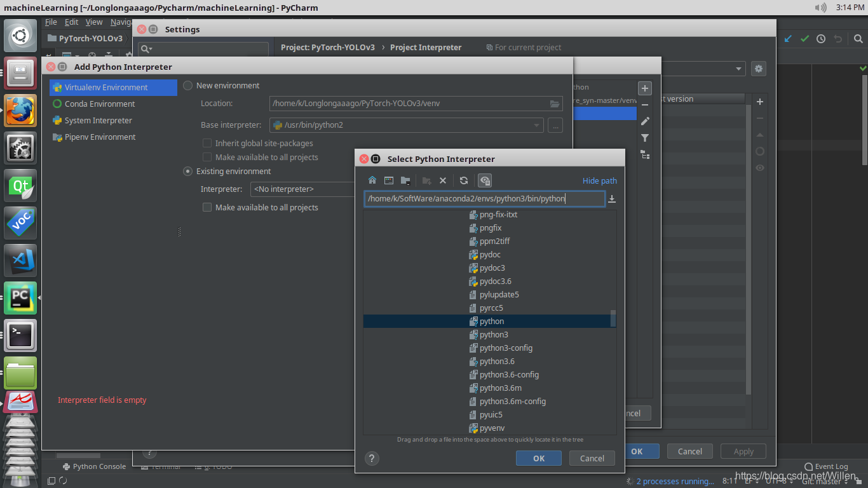Go to project directory in file chooser
Screen dimensions: 868x488
[x=405, y=180]
